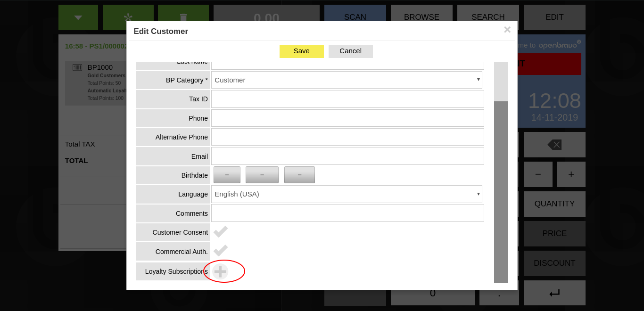Click the plus icon next to Loyalty Subscriptions
The image size is (644, 311).
click(x=220, y=271)
